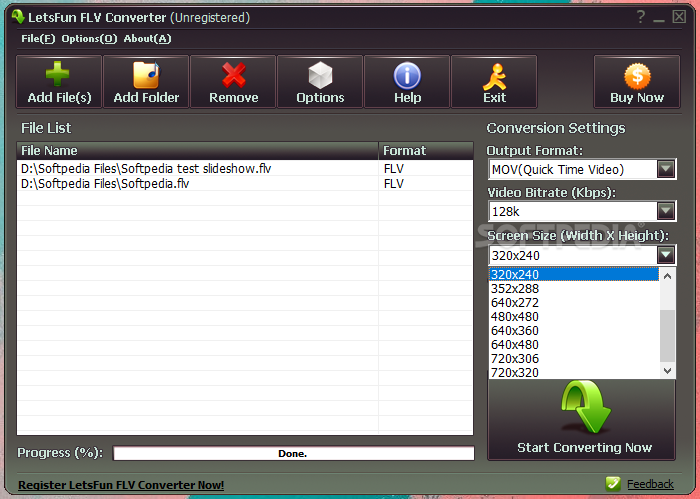700x499 pixels.
Task: Click the Start Converting Now green arrow
Action: pyautogui.click(x=582, y=420)
